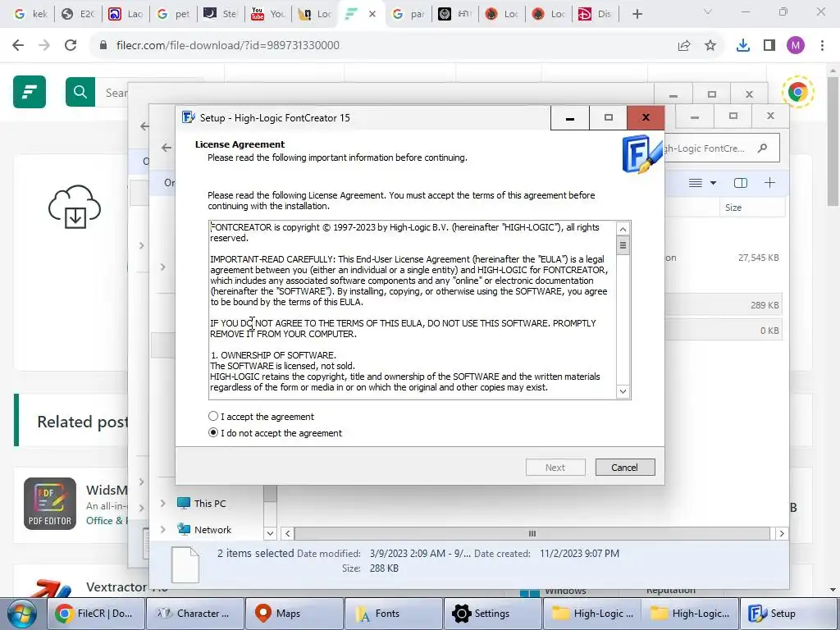Click the Cancel button in Setup
This screenshot has width=840, height=630.
pyautogui.click(x=624, y=467)
